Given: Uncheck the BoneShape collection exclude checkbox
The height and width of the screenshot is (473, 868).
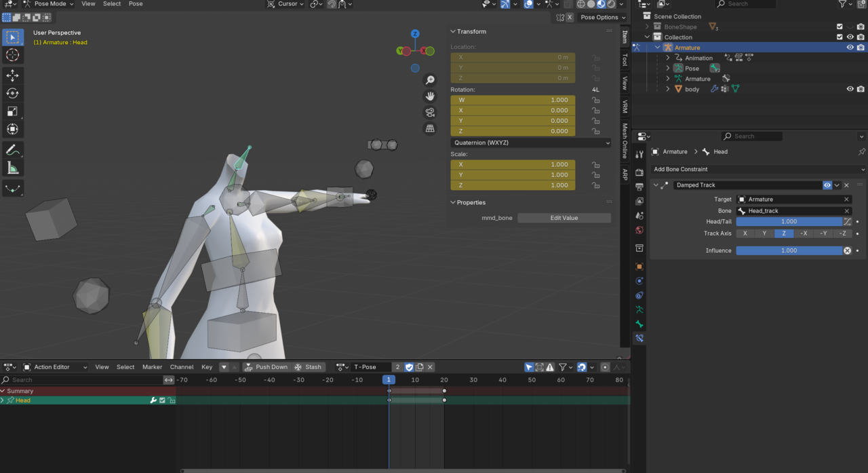Looking at the screenshot, I should (840, 27).
